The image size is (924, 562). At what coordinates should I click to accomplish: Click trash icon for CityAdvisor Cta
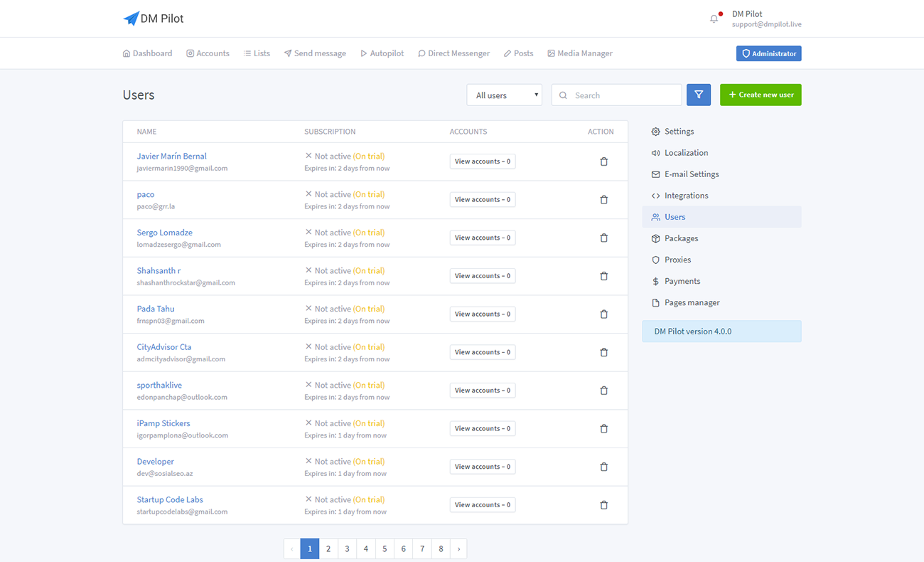604,352
